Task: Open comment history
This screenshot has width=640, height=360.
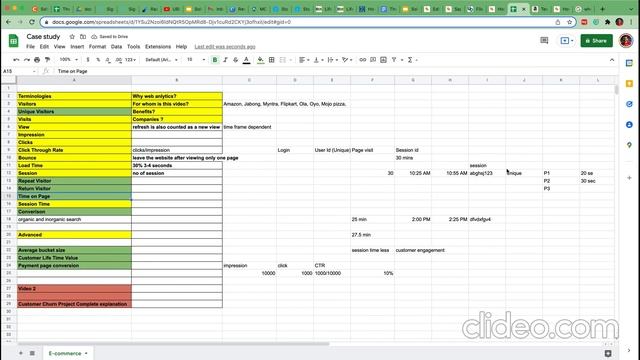Action: point(544,40)
